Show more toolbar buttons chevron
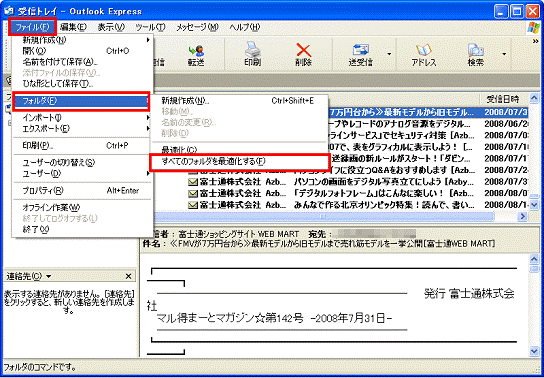Image resolution: width=544 pixels, height=378 pixels. tap(535, 41)
